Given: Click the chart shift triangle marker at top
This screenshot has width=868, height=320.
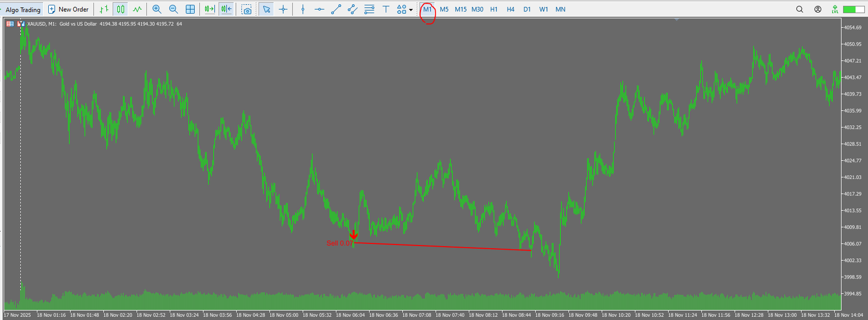Looking at the screenshot, I should (676, 20).
